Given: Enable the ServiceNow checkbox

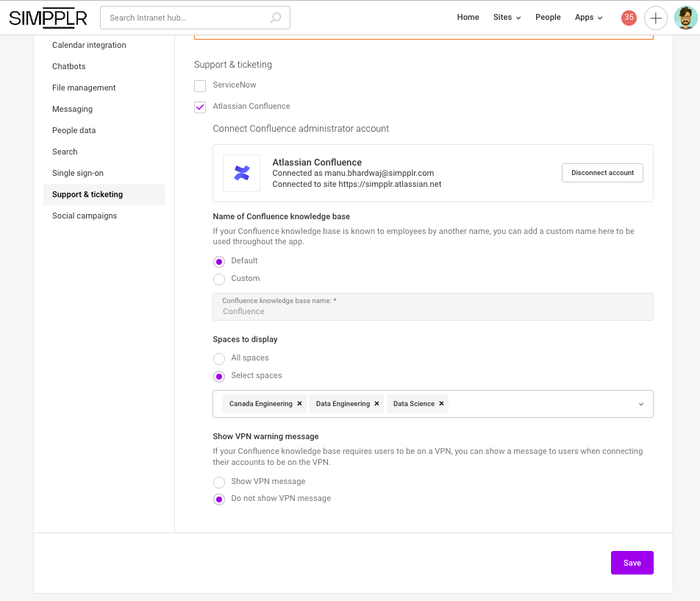Looking at the screenshot, I should pyautogui.click(x=199, y=85).
